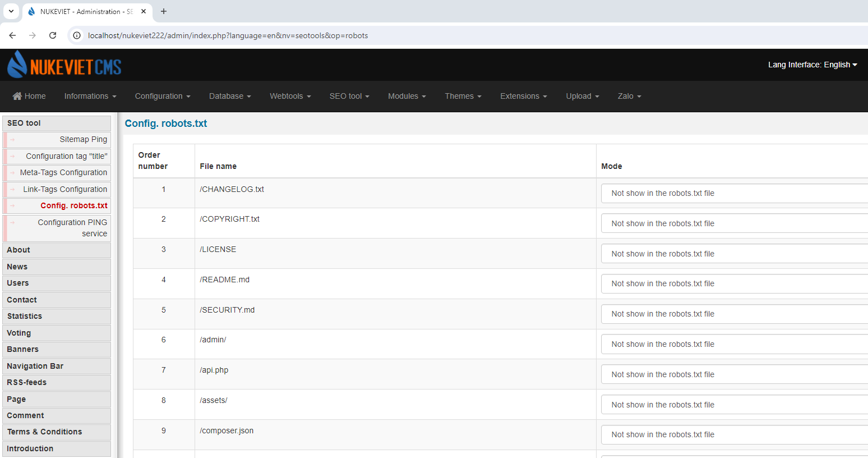This screenshot has height=458, width=868.
Task: Open Link-Tags Configuration sidebar link
Action: pos(57,189)
